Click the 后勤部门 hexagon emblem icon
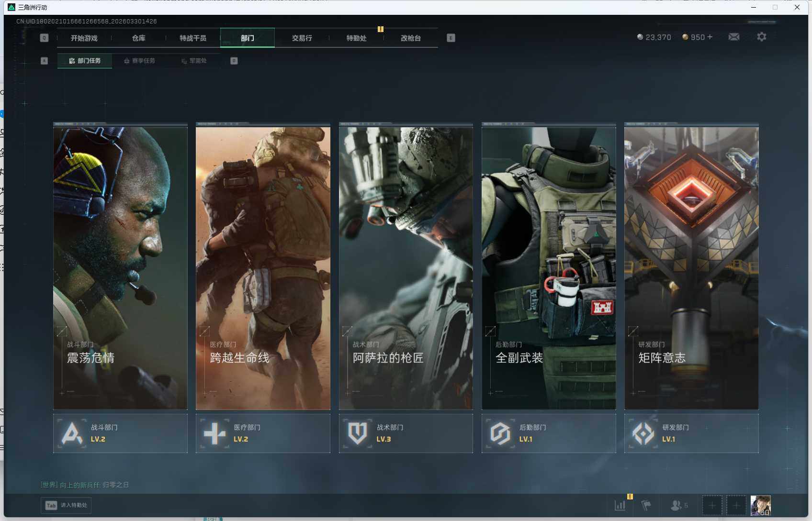The height and width of the screenshot is (521, 812). tap(500, 433)
